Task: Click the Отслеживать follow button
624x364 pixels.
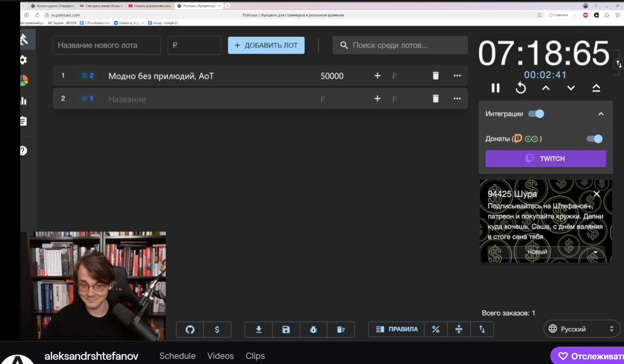Action: [x=588, y=356]
